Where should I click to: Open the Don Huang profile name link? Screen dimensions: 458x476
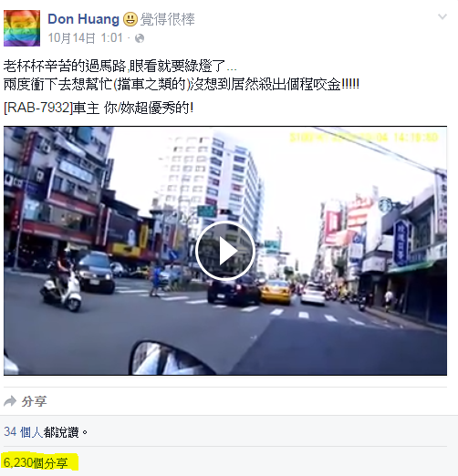pos(83,19)
